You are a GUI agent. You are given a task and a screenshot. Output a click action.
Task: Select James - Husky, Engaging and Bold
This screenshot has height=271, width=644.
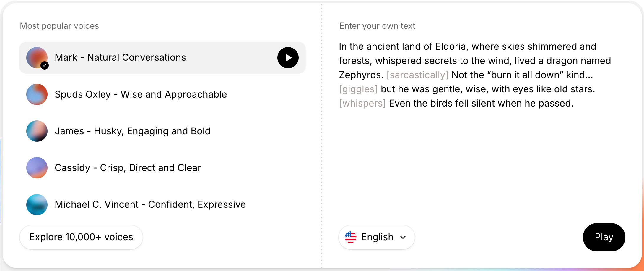(x=133, y=131)
